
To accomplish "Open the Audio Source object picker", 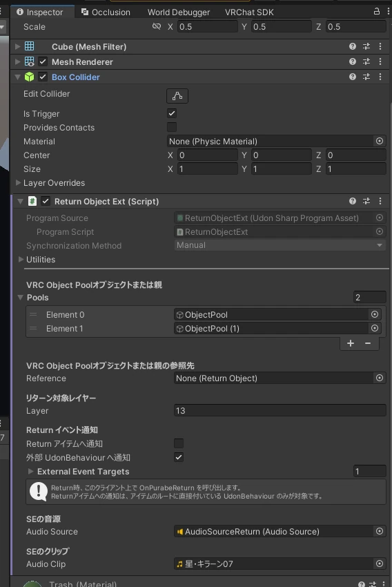I will [380, 532].
